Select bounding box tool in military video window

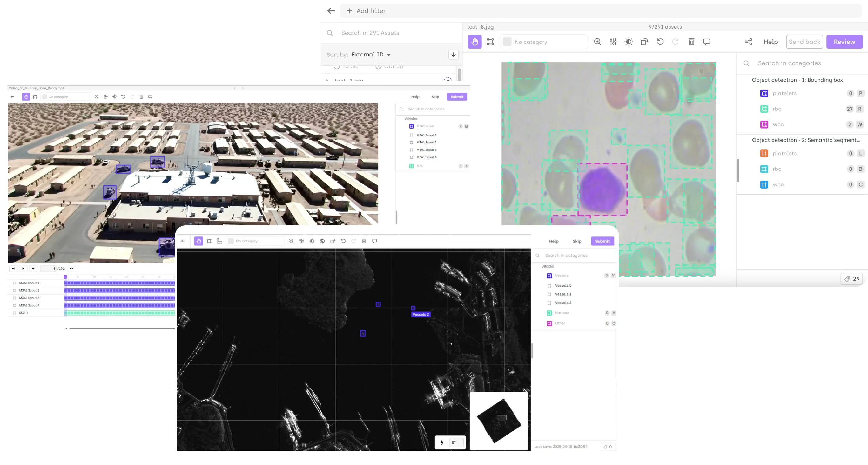tap(35, 96)
